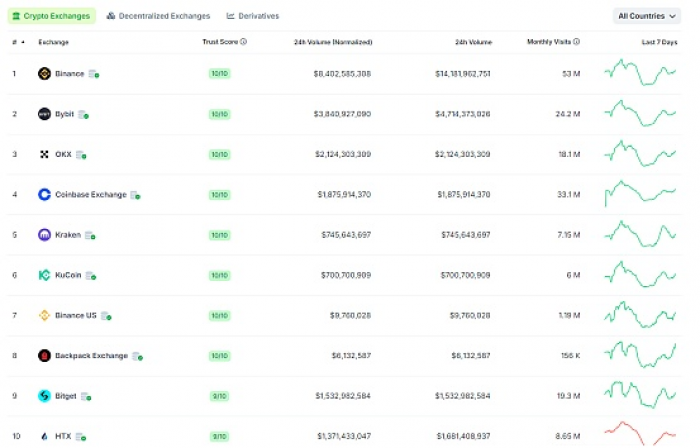Open the Coinbase Exchange logo
This screenshot has width=700, height=448.
point(44,195)
